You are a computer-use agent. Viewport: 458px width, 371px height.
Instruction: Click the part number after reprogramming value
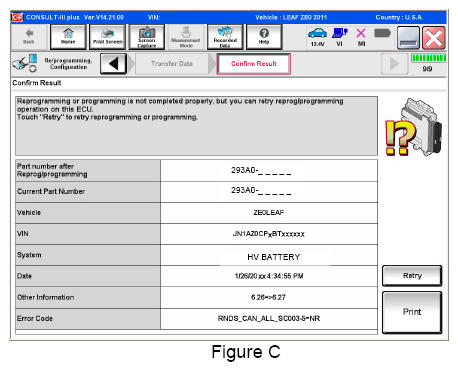click(x=261, y=171)
